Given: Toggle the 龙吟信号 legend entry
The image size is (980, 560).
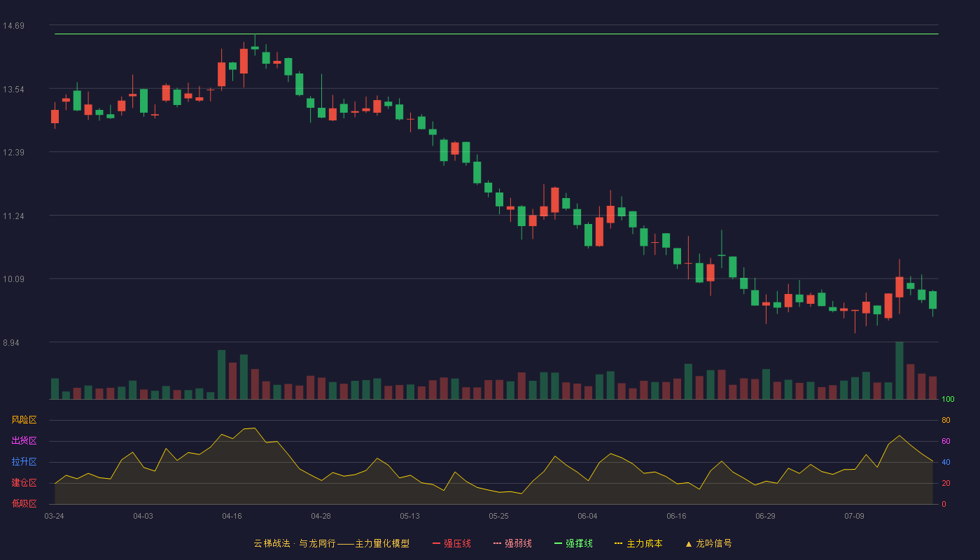Looking at the screenshot, I should (x=708, y=543).
